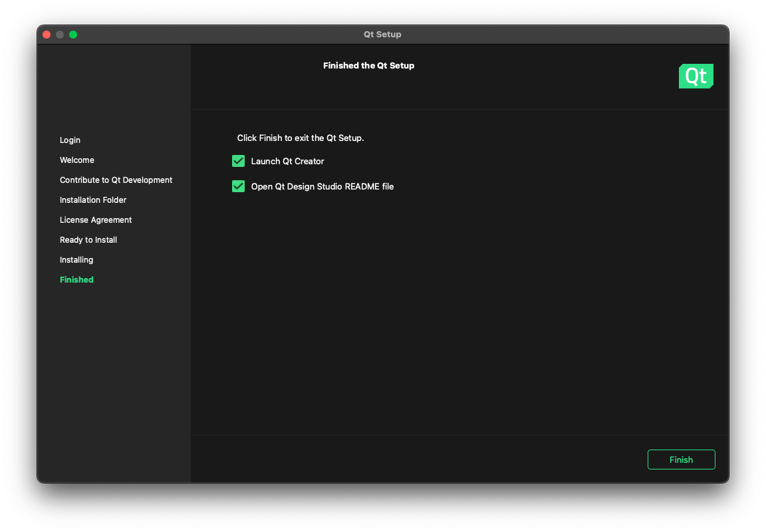
Task: Uncheck the Launch Qt Creator checkbox
Action: (x=238, y=161)
